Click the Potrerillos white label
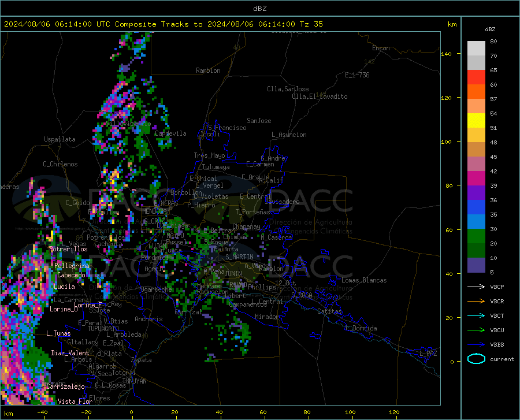Viewport: 520px width, 420px height. (68, 249)
